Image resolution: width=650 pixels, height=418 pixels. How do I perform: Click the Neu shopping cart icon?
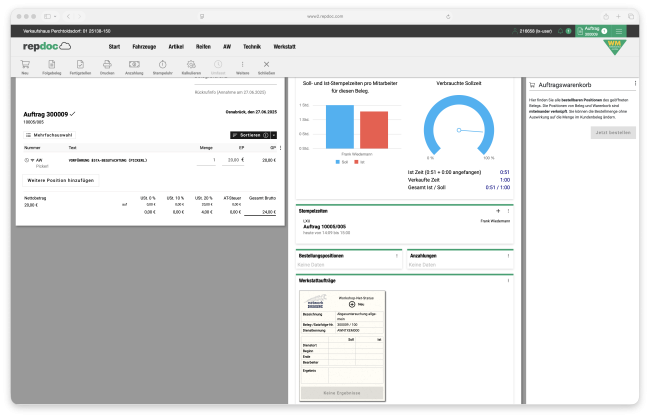[24, 65]
